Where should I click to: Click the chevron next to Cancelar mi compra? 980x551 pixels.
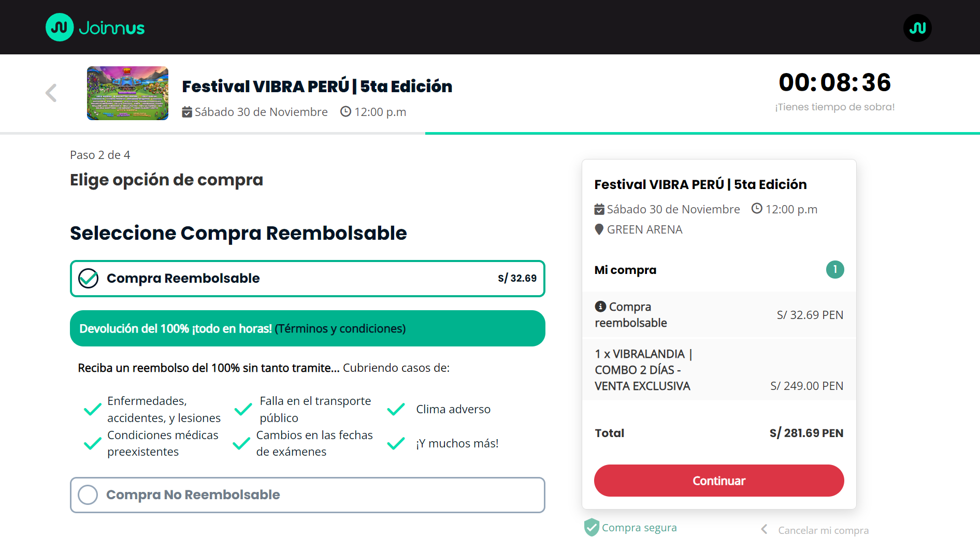click(764, 529)
